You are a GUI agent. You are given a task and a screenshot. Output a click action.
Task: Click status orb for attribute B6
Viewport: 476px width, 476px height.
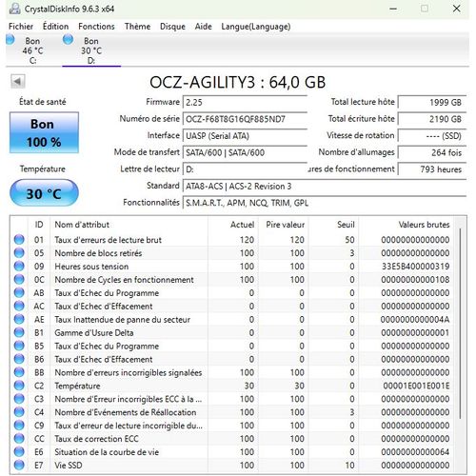pyautogui.click(x=19, y=359)
